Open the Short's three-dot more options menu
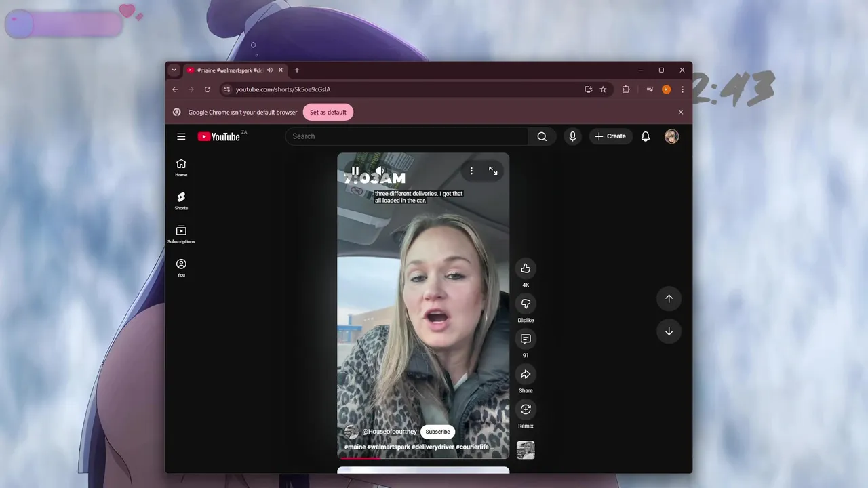Viewport: 868px width, 488px height. point(471,171)
